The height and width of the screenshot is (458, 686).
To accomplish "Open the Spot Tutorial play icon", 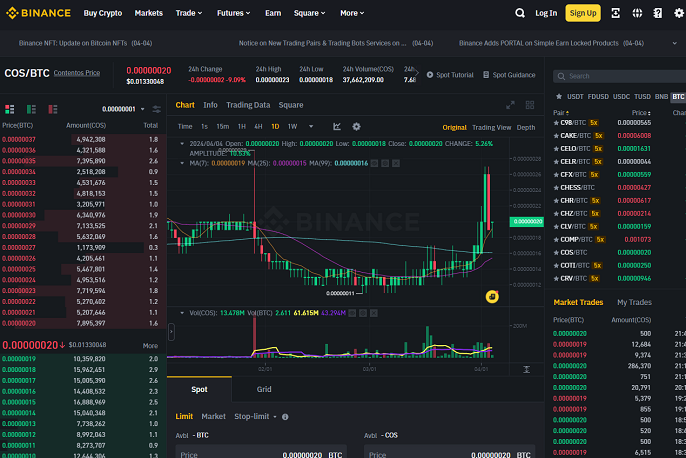I will pyautogui.click(x=430, y=75).
